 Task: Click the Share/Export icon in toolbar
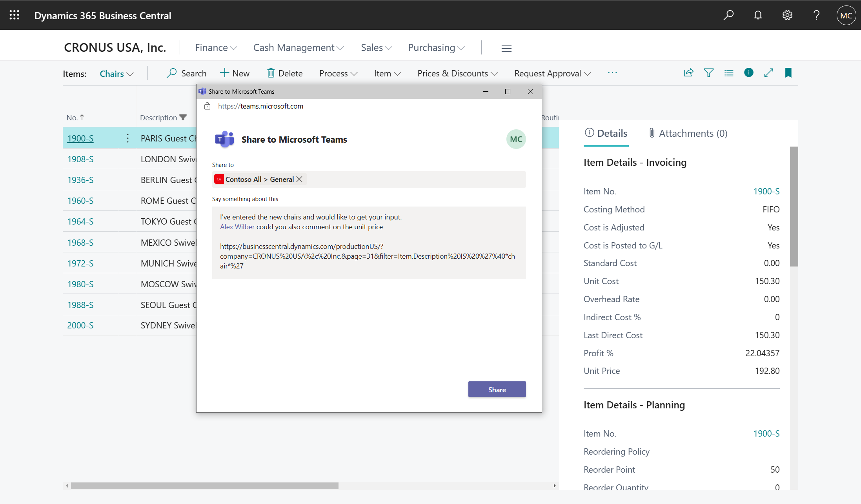pos(689,73)
